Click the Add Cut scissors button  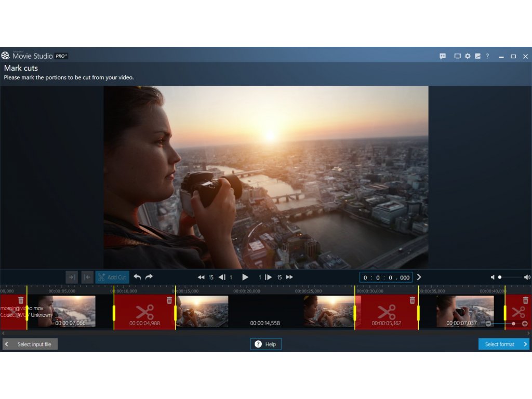point(112,277)
